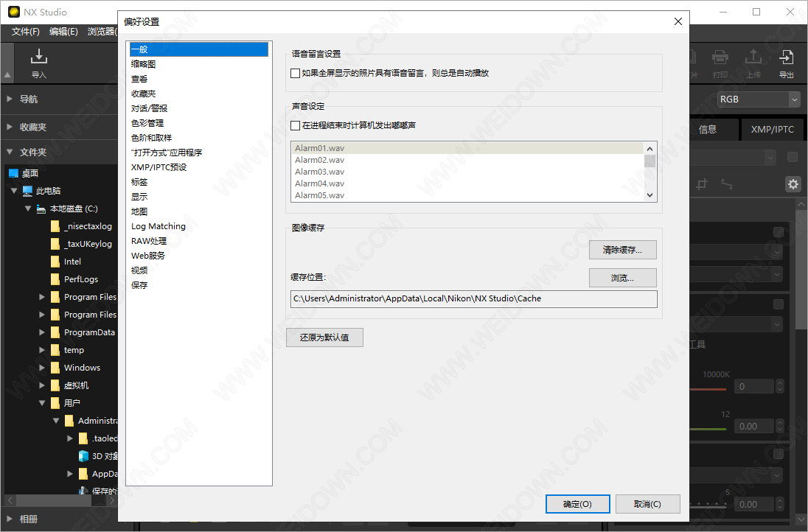This screenshot has height=532, width=808.
Task: Collapse the toolbar with the small up-arrow under 导入
Action: tap(7, 75)
